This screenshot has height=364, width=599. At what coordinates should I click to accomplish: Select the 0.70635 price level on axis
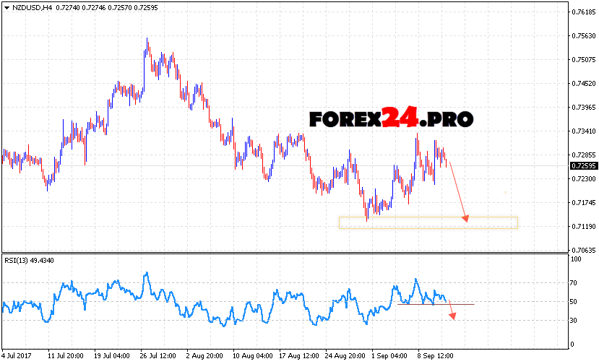pos(582,251)
